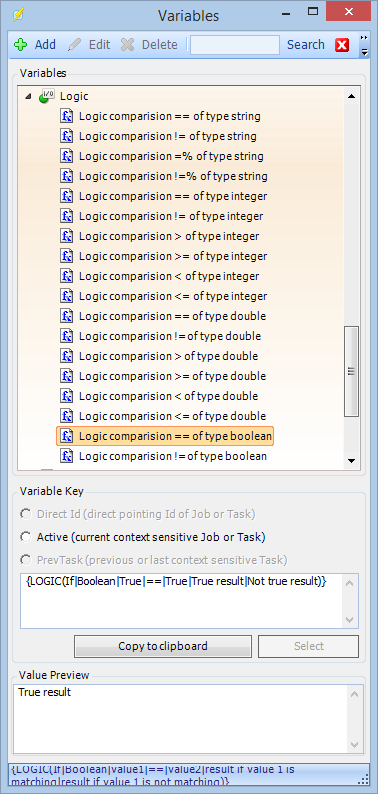The width and height of the screenshot is (378, 794).
Task: Click variable list scroll down arrow
Action: (x=351, y=461)
